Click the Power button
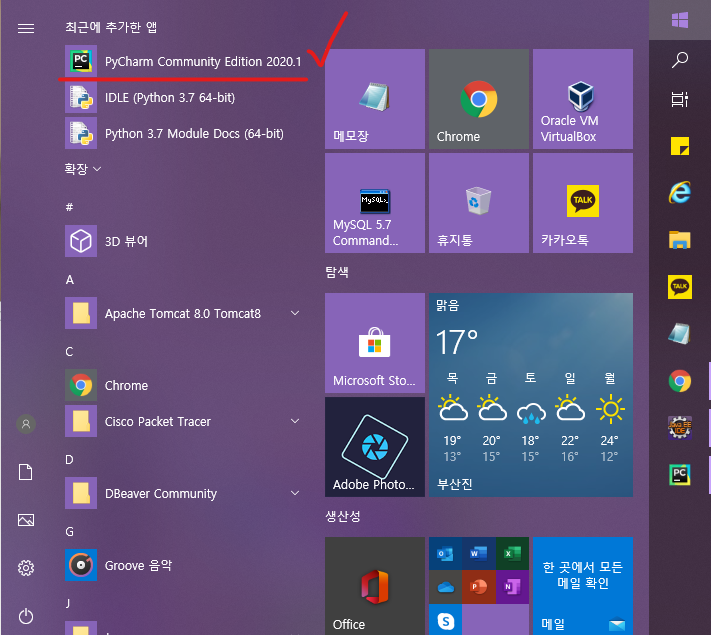Screen dimensions: 711x635 (x=26, y=616)
